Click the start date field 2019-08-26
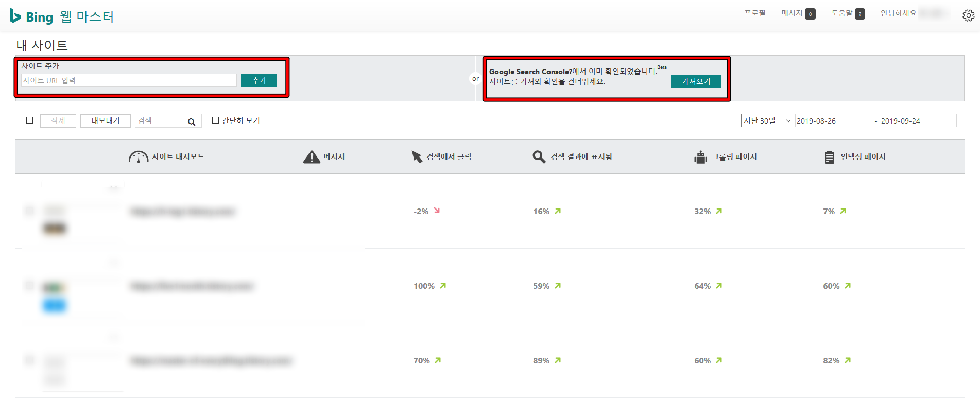Viewport: 980px width, 400px height. click(833, 120)
